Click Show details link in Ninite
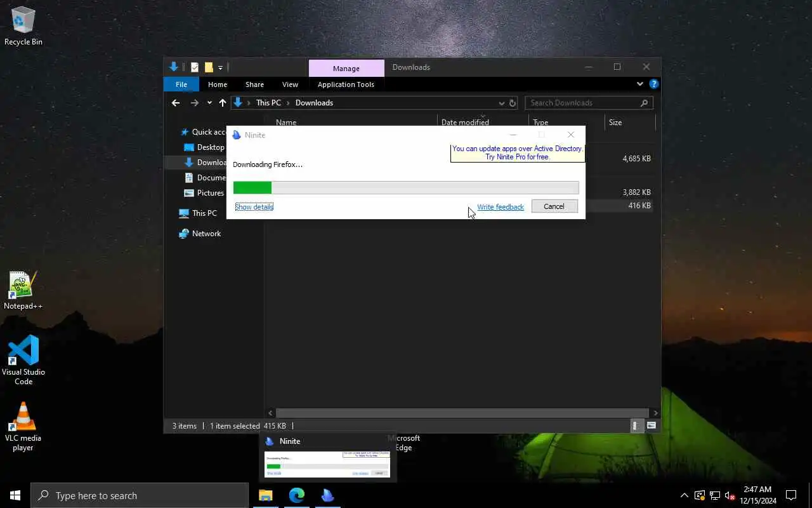This screenshot has width=812, height=508. (254, 207)
